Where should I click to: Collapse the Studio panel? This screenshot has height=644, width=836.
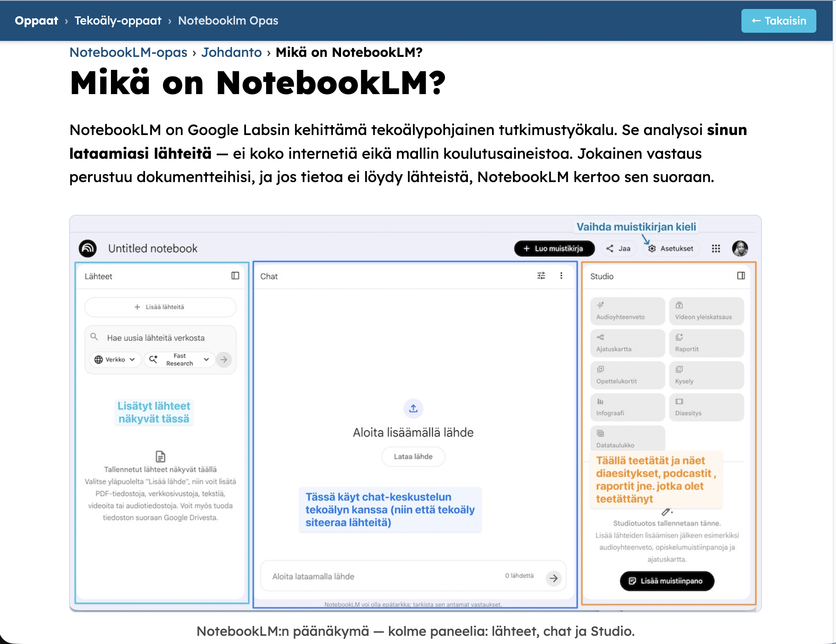coord(741,276)
